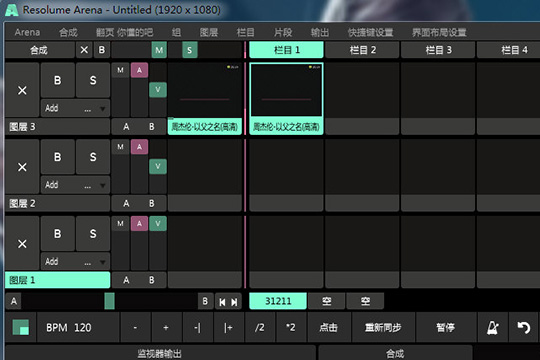Open layer 1 Add blend mode dropdown
The image size is (540, 360).
click(x=75, y=262)
